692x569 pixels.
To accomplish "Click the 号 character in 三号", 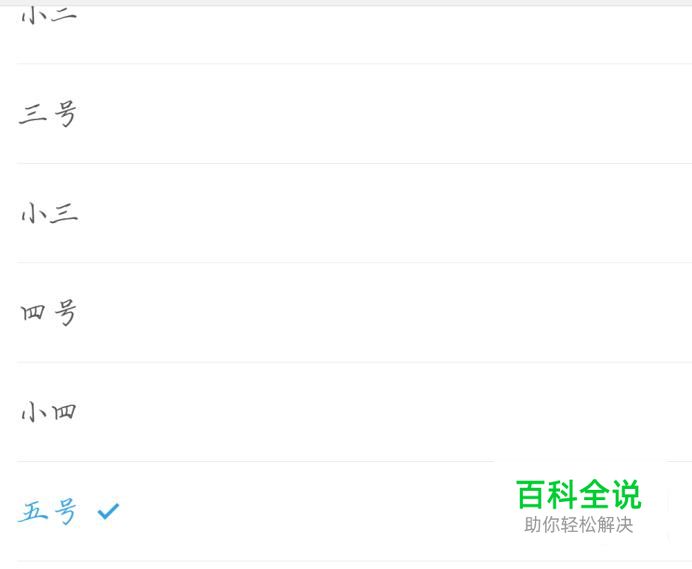I will click(65, 114).
